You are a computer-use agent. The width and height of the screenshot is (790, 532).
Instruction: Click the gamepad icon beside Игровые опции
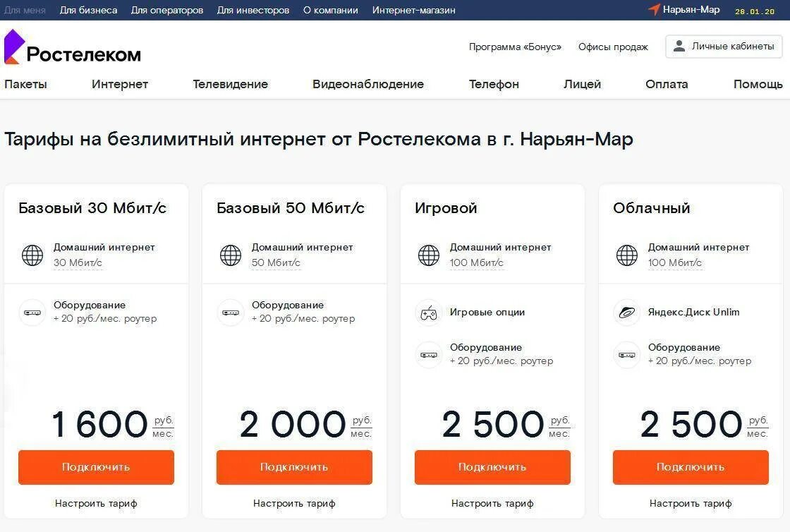tap(429, 313)
